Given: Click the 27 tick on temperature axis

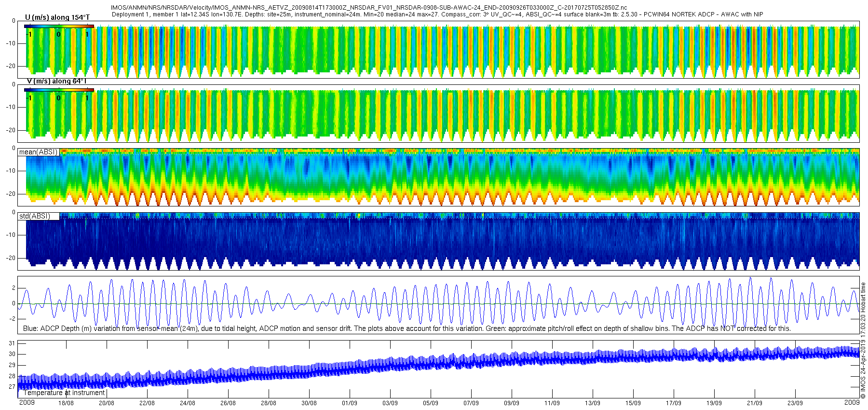Looking at the screenshot, I should coord(12,387).
